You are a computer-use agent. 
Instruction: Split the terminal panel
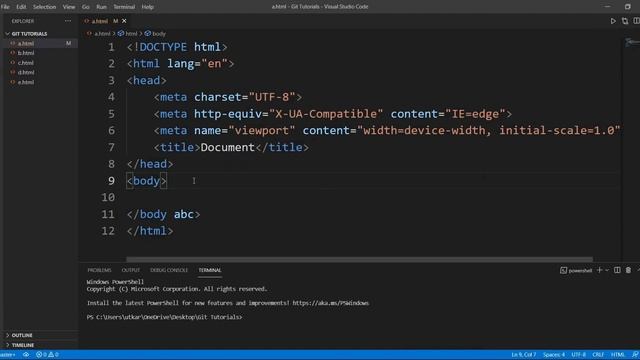617,270
